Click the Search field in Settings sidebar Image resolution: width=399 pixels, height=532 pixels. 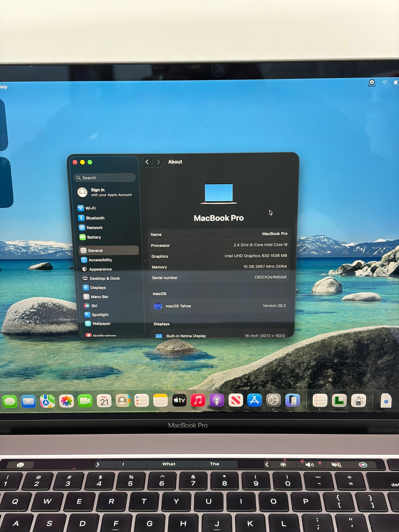[x=105, y=178]
